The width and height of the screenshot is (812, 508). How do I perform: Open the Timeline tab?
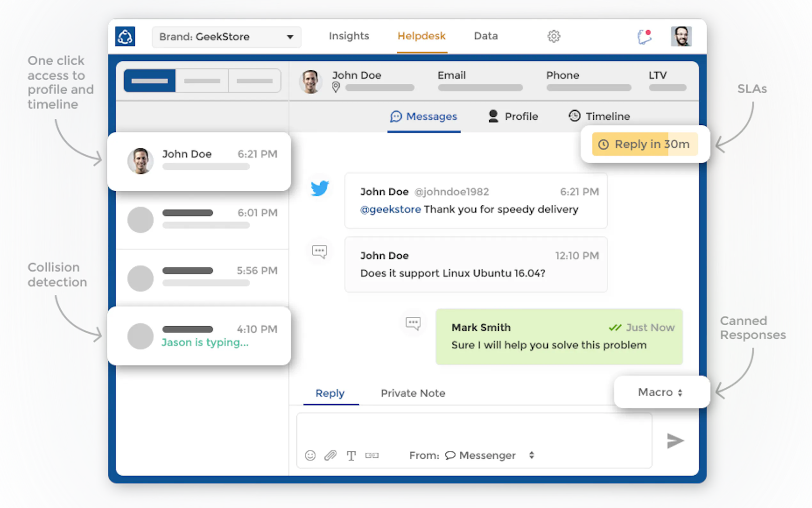599,116
